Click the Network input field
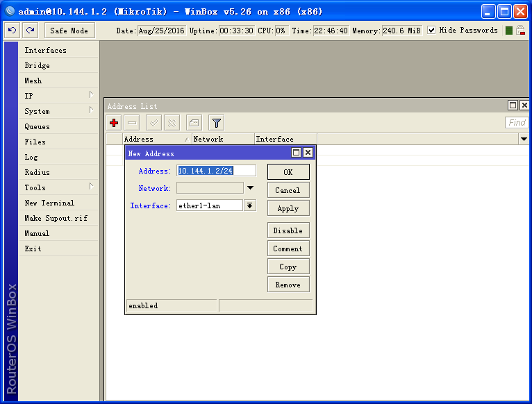This screenshot has height=404, width=532. click(x=210, y=188)
